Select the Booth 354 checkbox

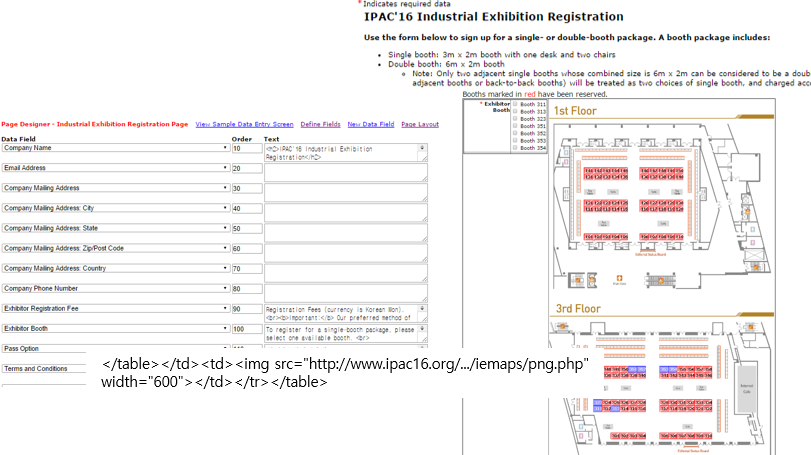[515, 148]
